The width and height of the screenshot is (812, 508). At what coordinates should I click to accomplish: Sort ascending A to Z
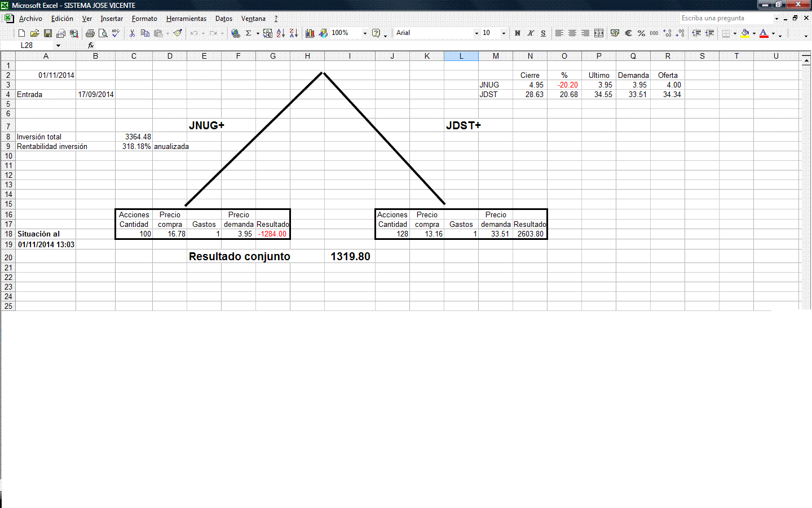tap(281, 33)
